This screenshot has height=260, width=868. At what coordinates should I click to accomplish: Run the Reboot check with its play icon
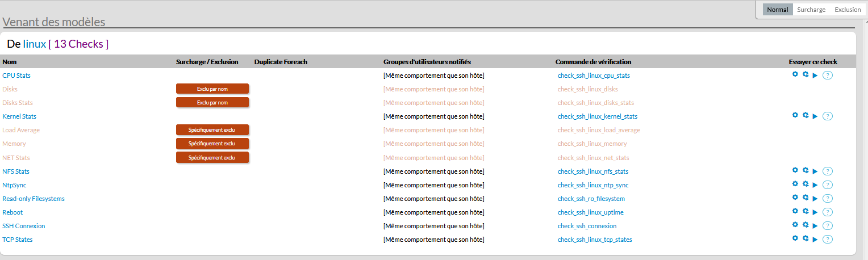tap(815, 212)
